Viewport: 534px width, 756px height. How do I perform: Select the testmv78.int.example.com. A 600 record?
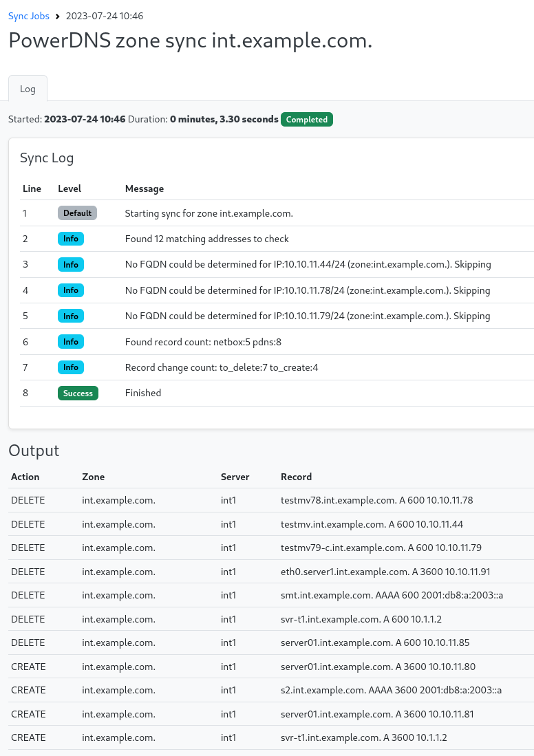(x=376, y=501)
